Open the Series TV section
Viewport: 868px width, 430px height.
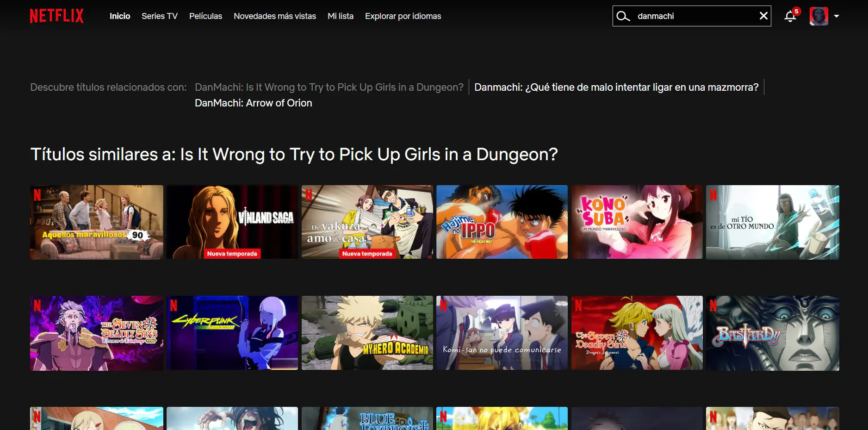(x=160, y=16)
